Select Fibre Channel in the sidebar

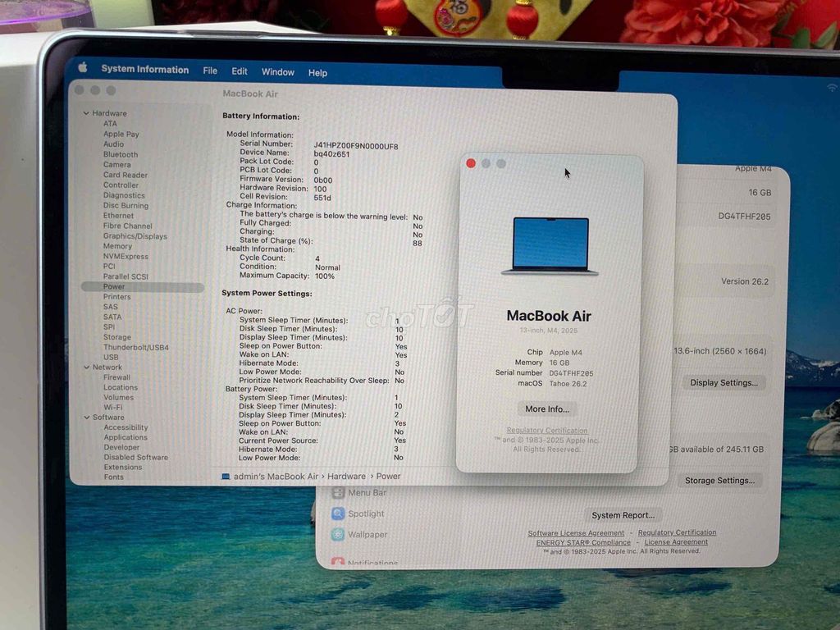[x=127, y=226]
